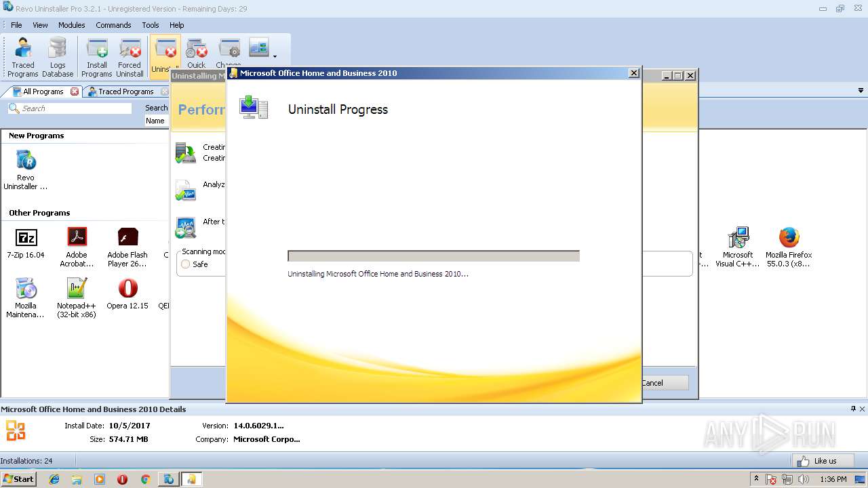Screen dimensions: 868x488
Task: Select Adobe Flash Player 26 icon
Action: tap(127, 247)
